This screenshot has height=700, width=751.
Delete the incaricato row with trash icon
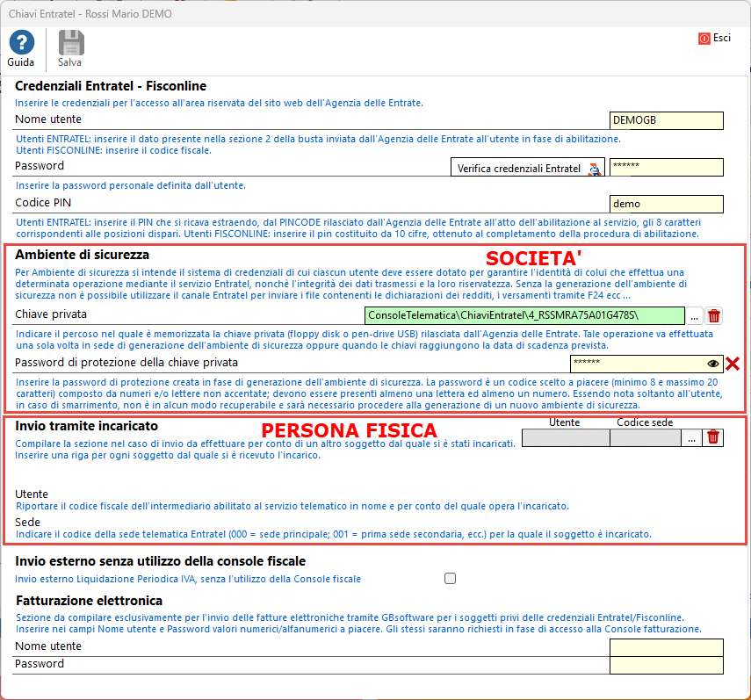(713, 437)
